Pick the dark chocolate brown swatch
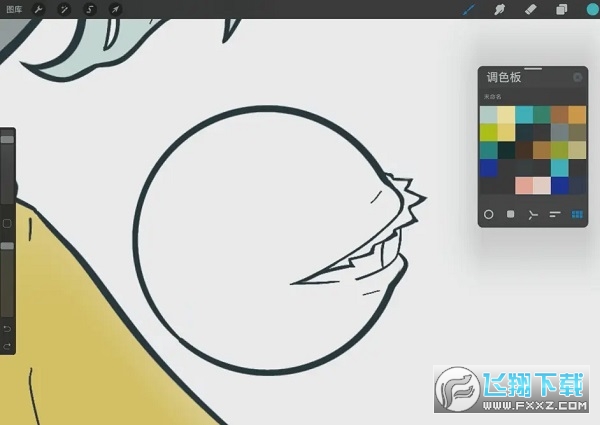The image size is (600, 425). (x=524, y=150)
